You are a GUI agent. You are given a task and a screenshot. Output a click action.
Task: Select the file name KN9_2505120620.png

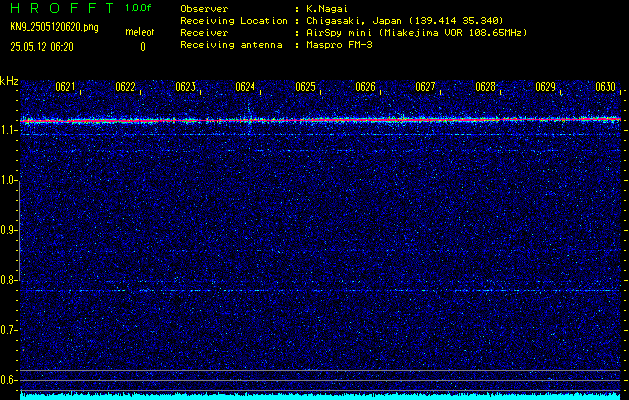click(x=54, y=27)
